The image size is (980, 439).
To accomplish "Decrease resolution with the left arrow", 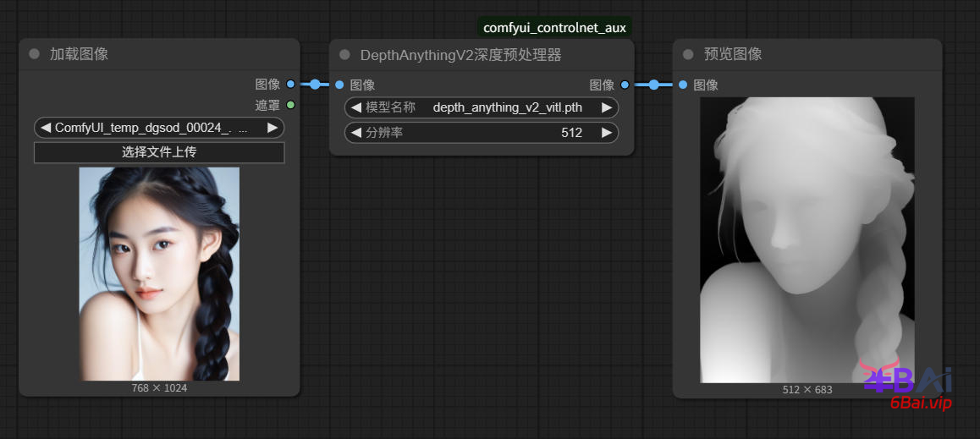I will (x=356, y=133).
